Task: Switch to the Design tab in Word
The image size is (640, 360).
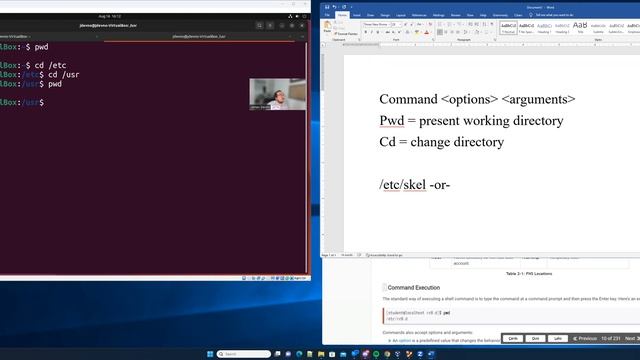Action: pos(385,15)
